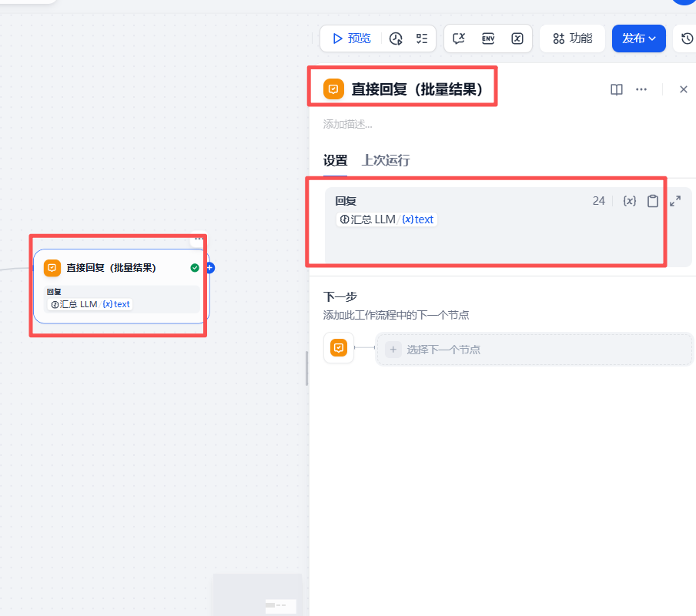Viewport: 696px width, 616px height.
Task: Open the 功能 features button
Action: (572, 38)
